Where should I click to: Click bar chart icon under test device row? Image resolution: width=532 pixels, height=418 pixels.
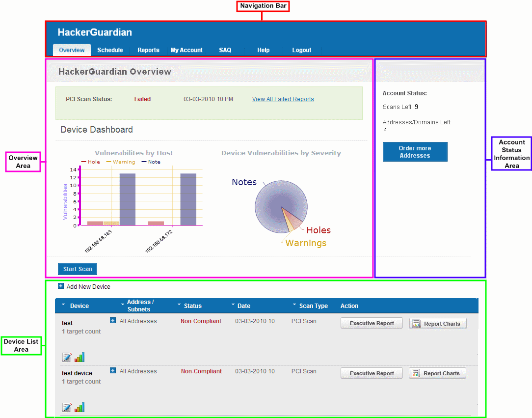(x=80, y=407)
